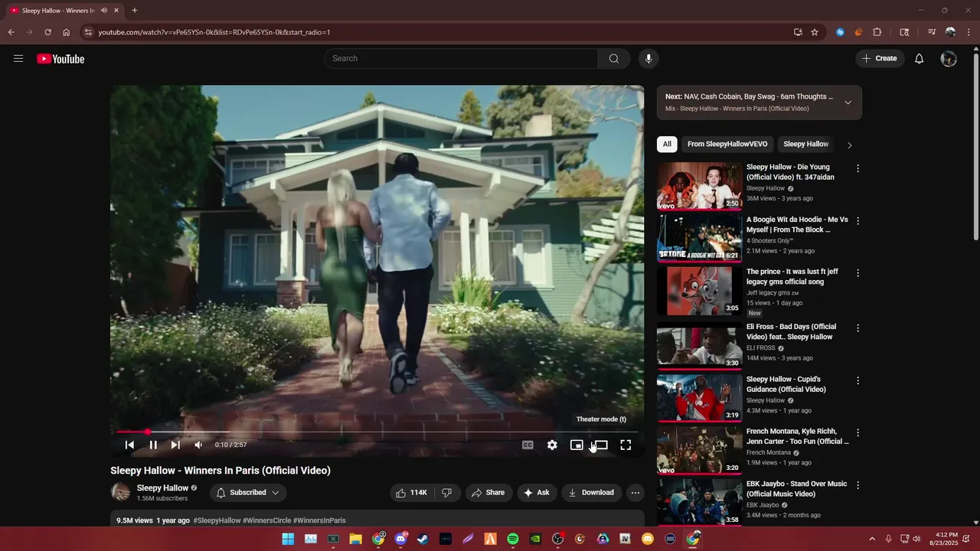Select the All filter chip

coord(667,144)
